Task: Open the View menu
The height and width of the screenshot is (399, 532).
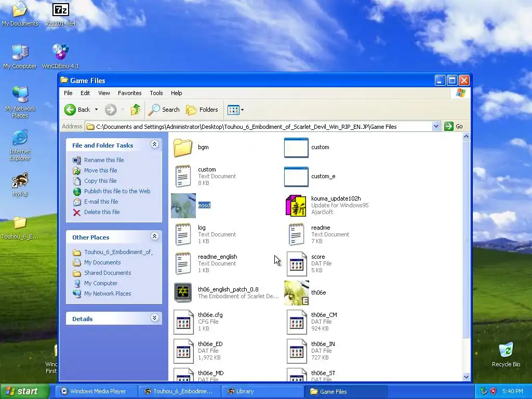Action: click(x=104, y=93)
